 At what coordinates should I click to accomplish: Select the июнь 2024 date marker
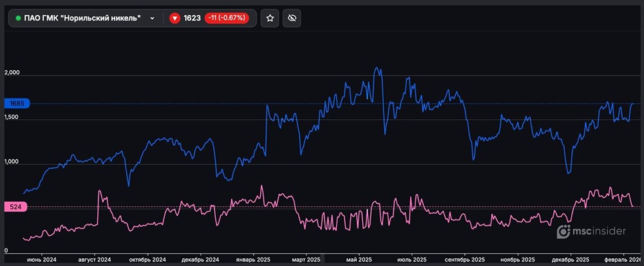coord(41,259)
